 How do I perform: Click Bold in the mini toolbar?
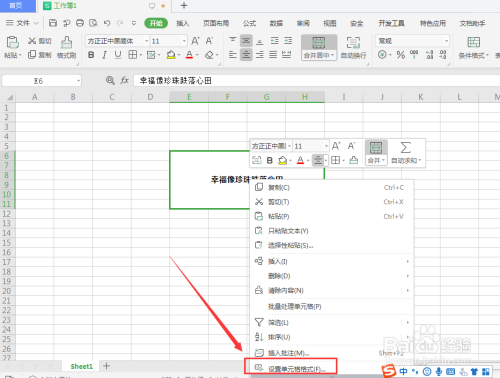(270, 160)
